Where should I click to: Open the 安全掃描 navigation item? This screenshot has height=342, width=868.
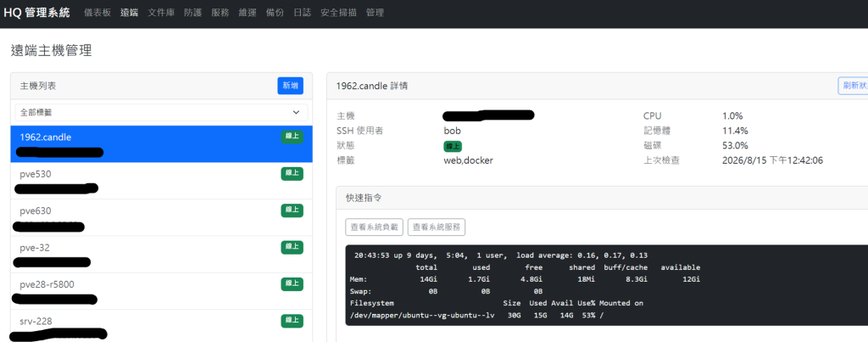click(338, 13)
